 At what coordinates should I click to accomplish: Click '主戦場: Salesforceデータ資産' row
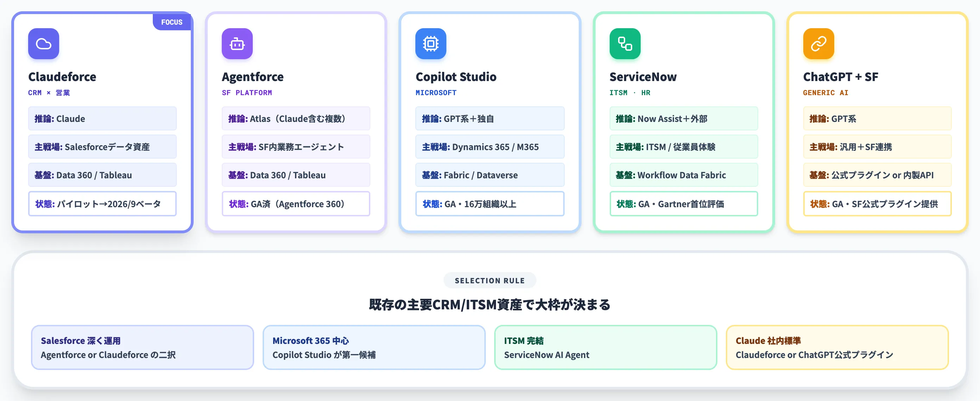coord(102,147)
